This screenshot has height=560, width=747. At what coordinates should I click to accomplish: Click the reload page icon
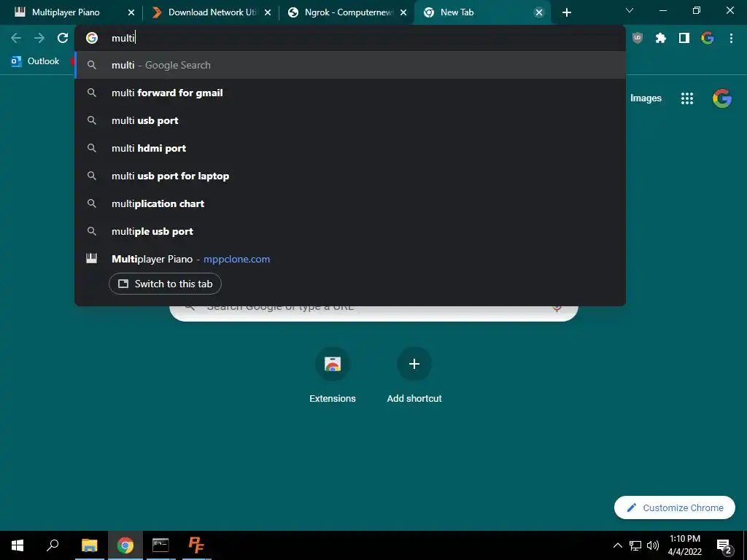(63, 38)
